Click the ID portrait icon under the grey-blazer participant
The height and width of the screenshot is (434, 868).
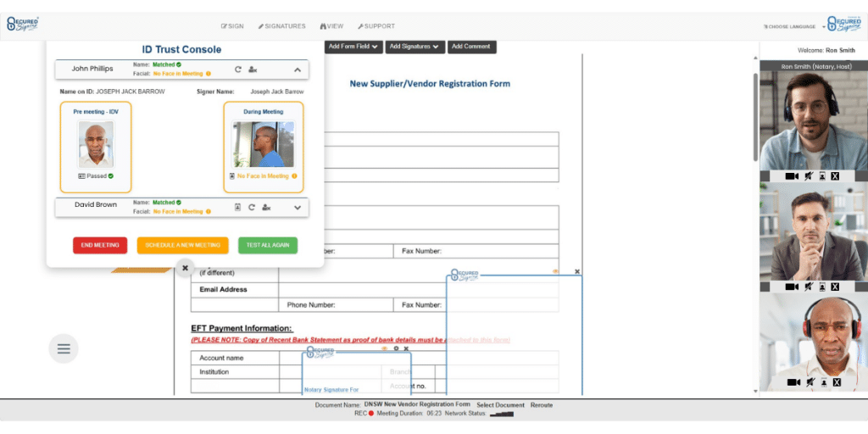(822, 287)
